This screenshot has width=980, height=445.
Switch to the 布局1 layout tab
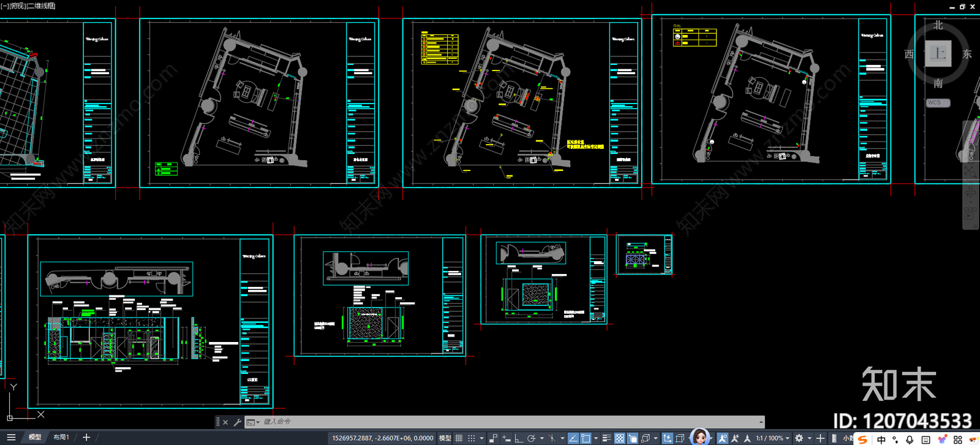click(61, 437)
